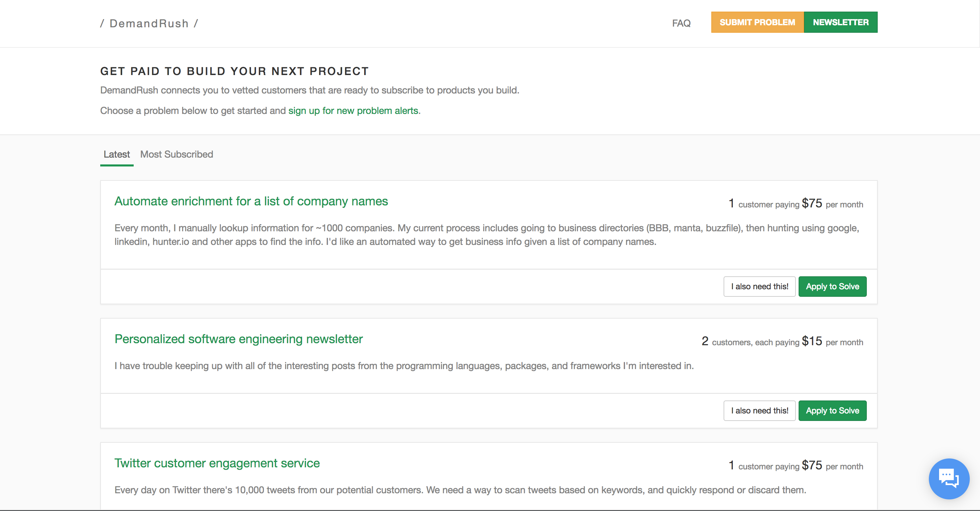
Task: Click 'I also need this!' for engineering newsletter
Action: pos(759,411)
